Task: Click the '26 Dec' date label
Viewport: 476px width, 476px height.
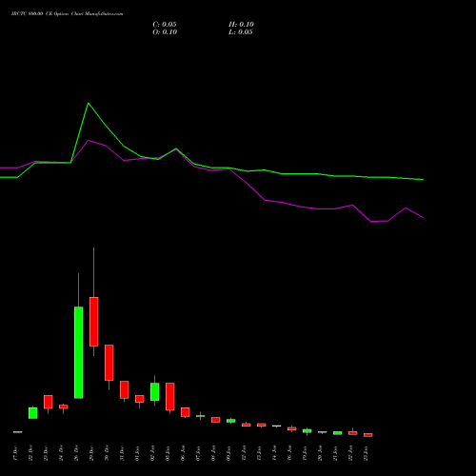Action: pyautogui.click(x=77, y=453)
